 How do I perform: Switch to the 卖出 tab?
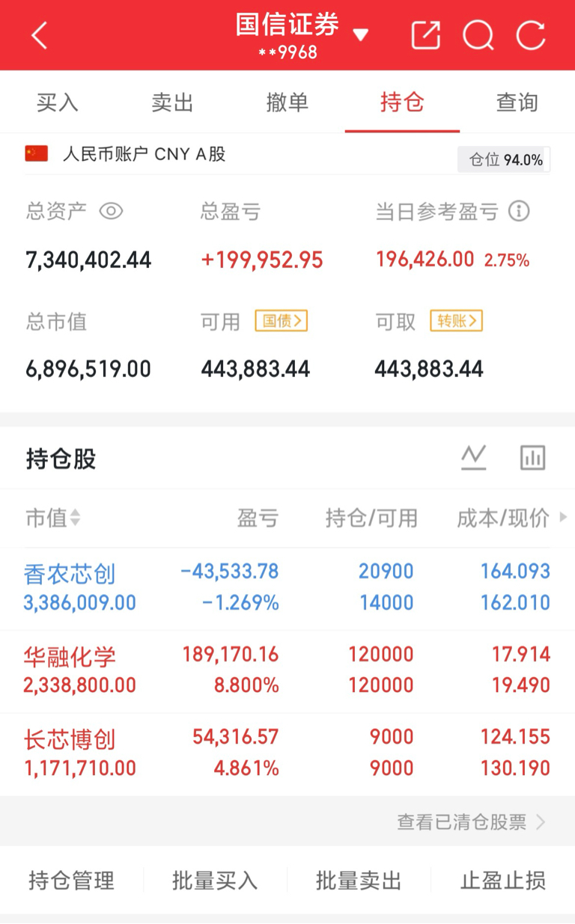pos(172,103)
